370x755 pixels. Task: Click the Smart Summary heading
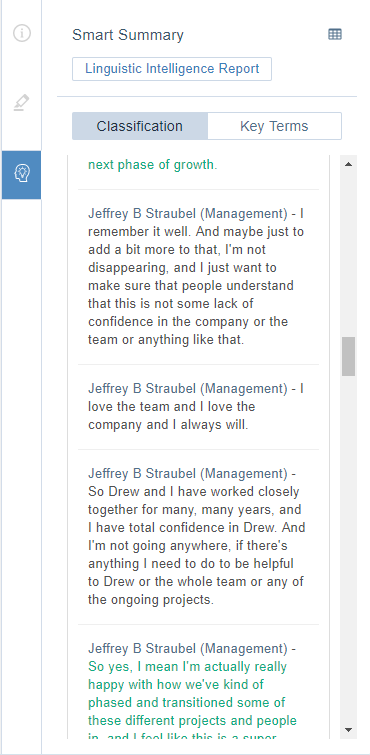click(x=128, y=35)
